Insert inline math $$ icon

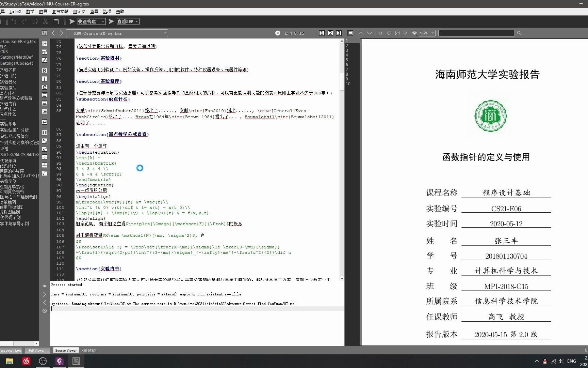click(x=45, y=132)
